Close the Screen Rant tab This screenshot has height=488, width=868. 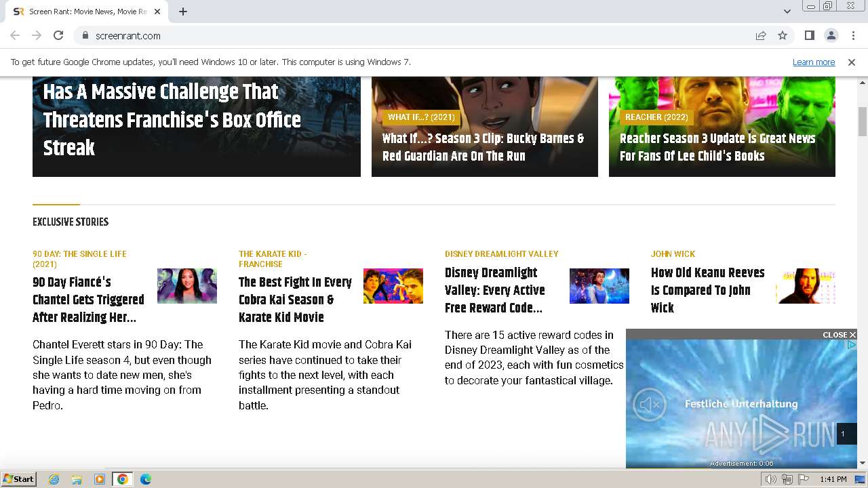[x=157, y=12]
